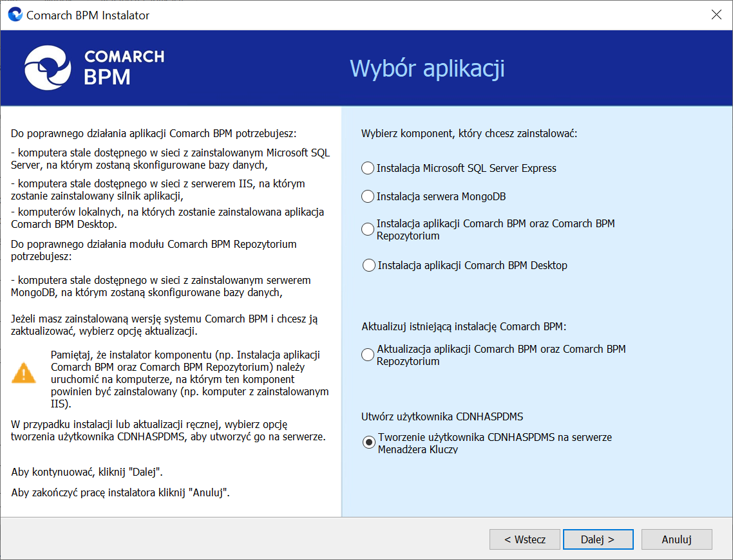Go back with the Wstecz button
This screenshot has height=560, width=733.
524,539
